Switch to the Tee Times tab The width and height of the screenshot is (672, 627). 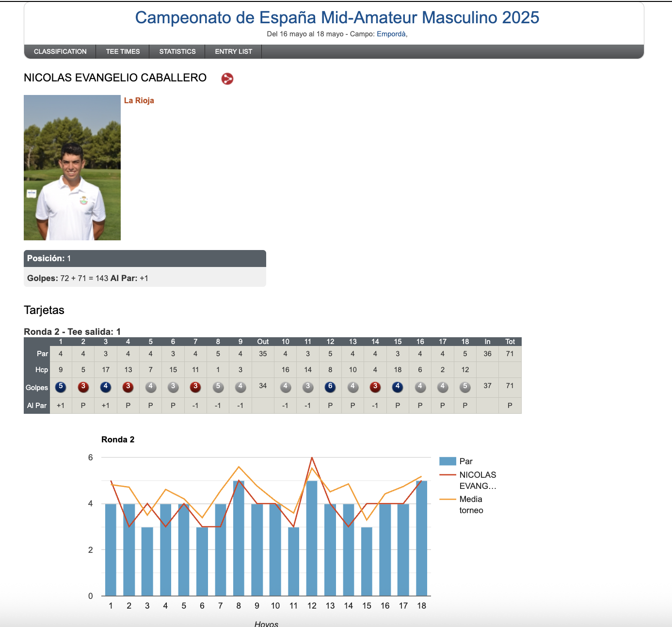(x=123, y=51)
